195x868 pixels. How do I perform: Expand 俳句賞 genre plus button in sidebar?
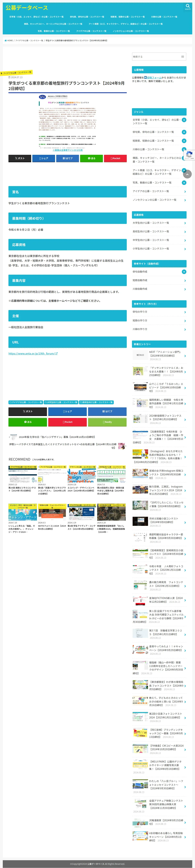click(184, 132)
